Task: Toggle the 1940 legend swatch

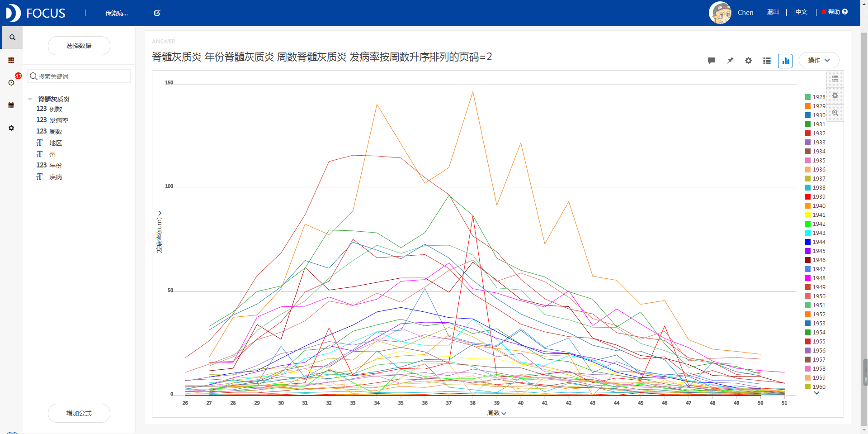Action: (807, 205)
